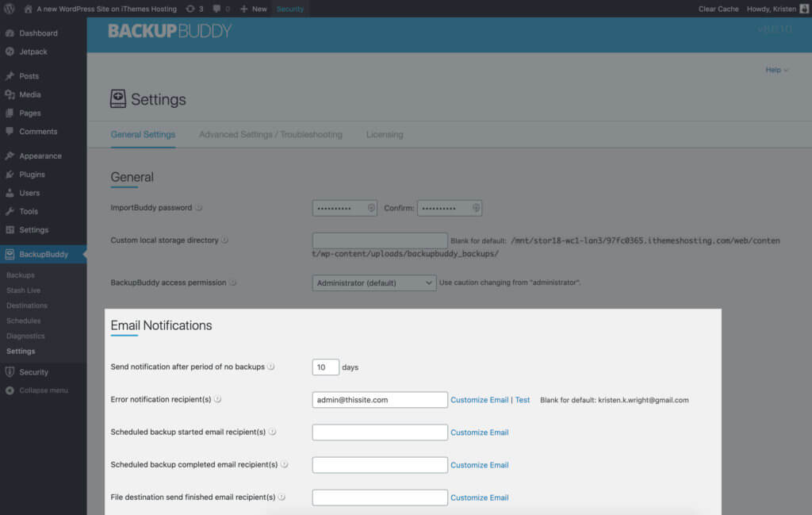This screenshot has height=515, width=812.
Task: Click help tip for backup completed recipients
Action: [x=285, y=465]
